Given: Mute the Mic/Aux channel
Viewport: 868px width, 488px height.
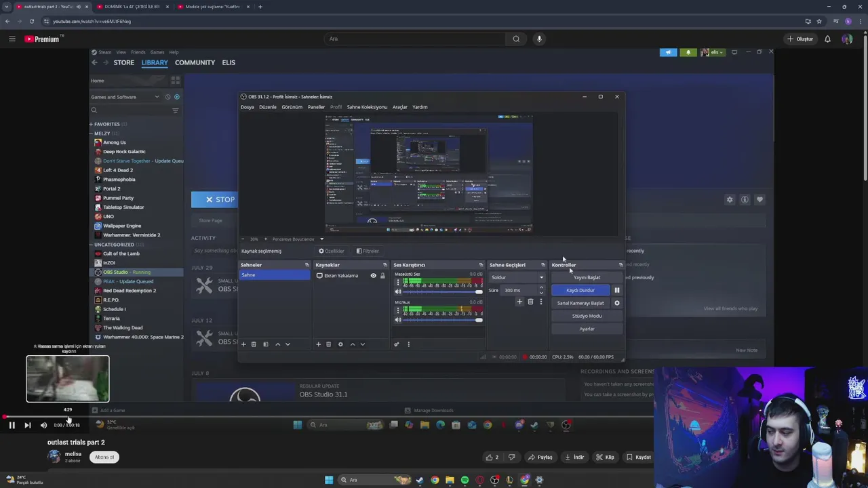Looking at the screenshot, I should tap(398, 320).
